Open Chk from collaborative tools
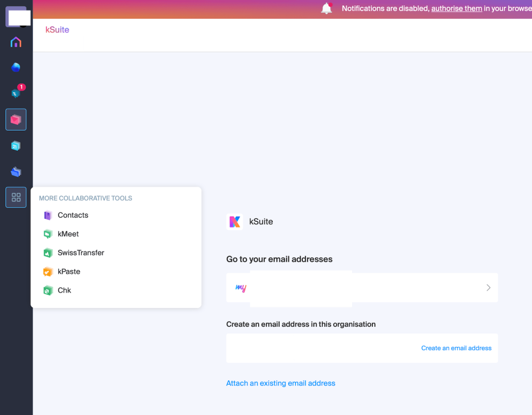532x415 pixels. 64,290
